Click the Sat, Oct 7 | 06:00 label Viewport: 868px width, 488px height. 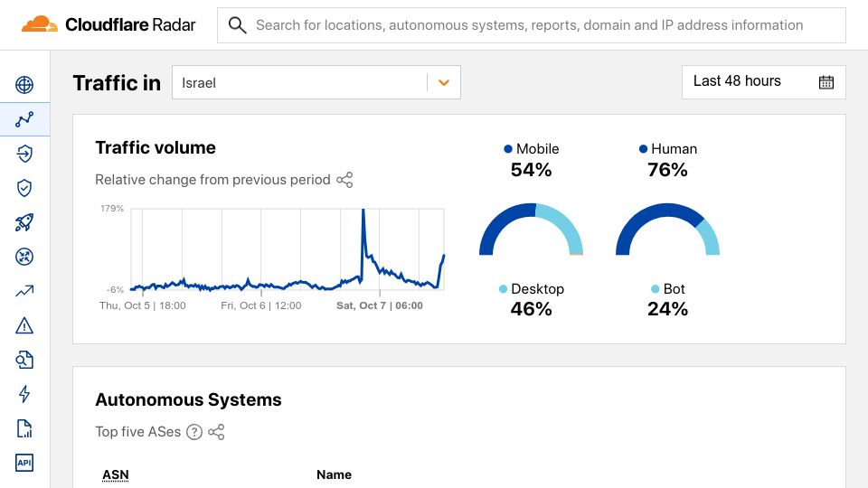tap(380, 305)
